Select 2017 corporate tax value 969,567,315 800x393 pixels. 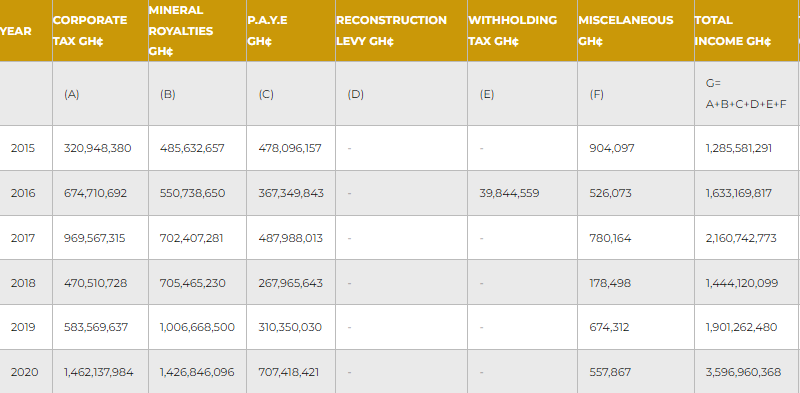(94, 238)
